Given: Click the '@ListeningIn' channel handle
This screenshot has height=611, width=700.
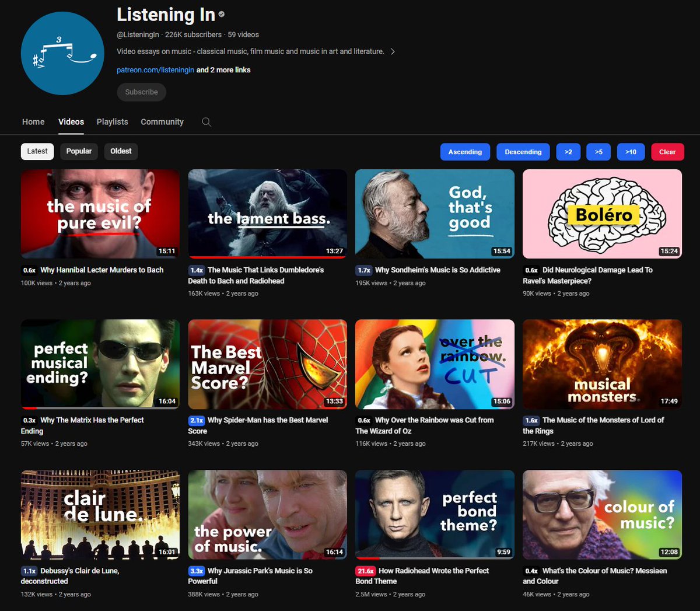Looking at the screenshot, I should 138,35.
